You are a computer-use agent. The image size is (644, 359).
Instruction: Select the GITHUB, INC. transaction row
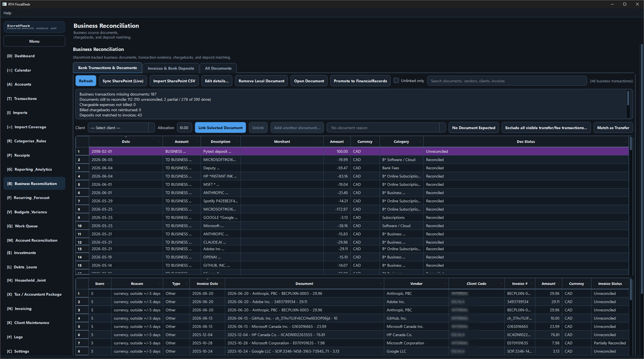[x=352, y=265]
